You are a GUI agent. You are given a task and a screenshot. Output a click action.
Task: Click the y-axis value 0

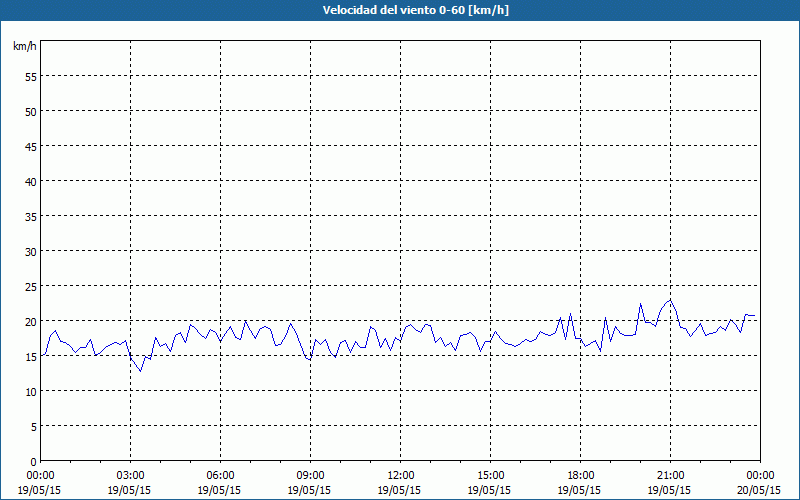point(34,462)
